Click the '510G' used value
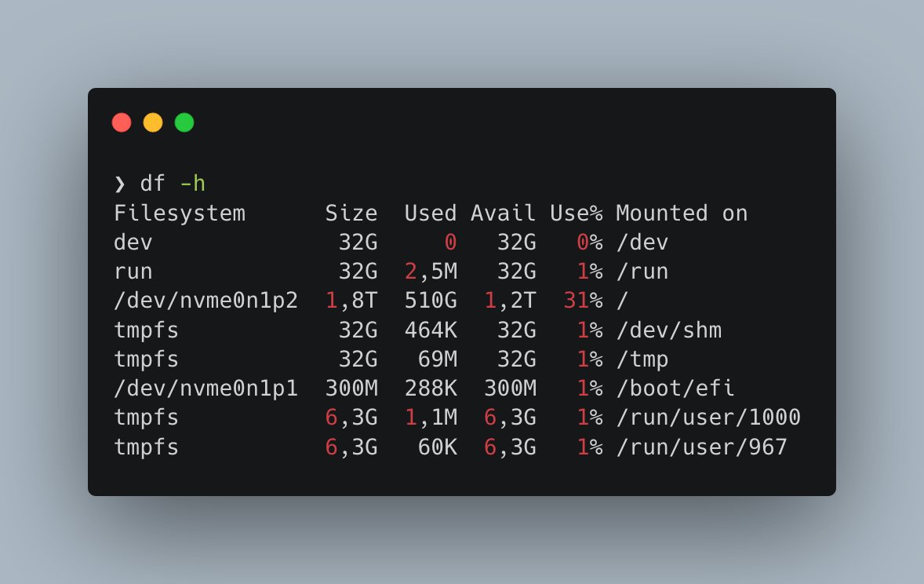This screenshot has height=584, width=924. pyautogui.click(x=431, y=301)
